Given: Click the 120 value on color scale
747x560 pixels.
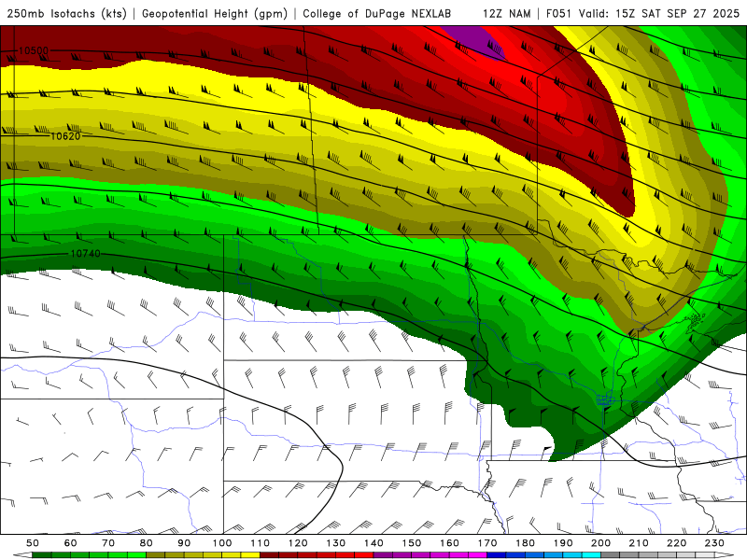Looking at the screenshot, I should [x=298, y=543].
